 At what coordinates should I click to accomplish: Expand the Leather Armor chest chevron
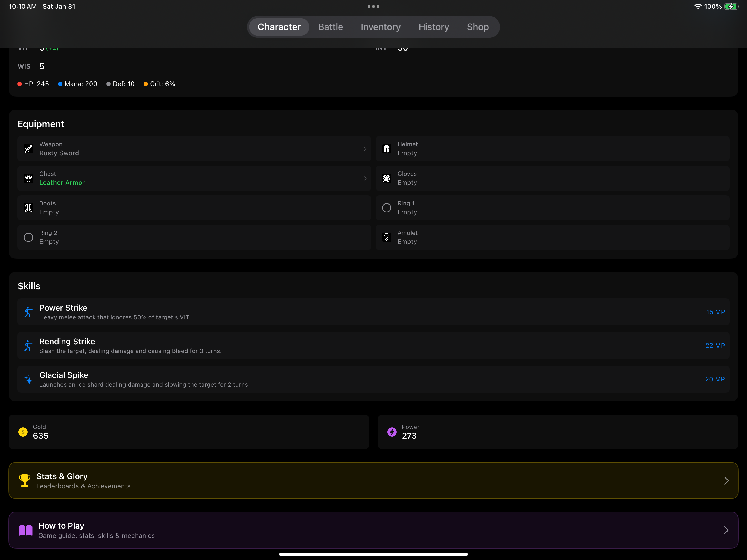(365, 178)
